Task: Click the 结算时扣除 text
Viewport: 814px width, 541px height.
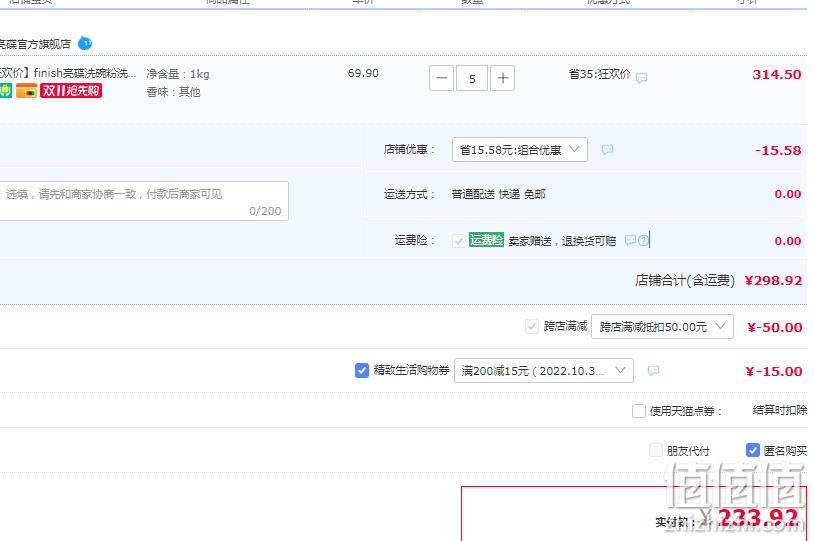Action: pyautogui.click(x=780, y=410)
